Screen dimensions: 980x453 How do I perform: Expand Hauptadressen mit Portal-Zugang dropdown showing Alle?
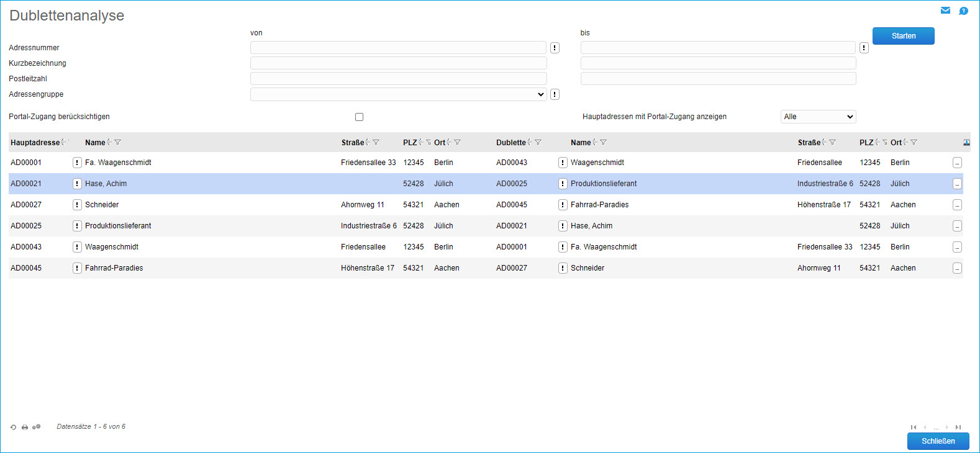tap(818, 117)
